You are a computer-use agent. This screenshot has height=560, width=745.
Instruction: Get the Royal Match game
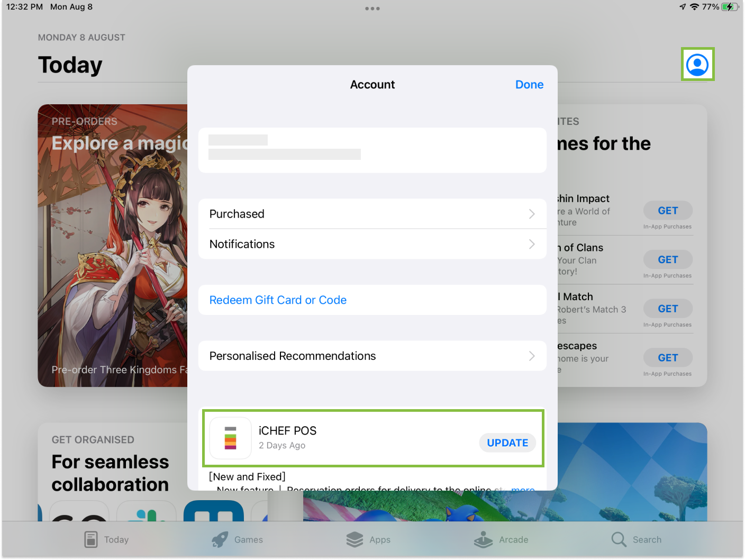668,309
